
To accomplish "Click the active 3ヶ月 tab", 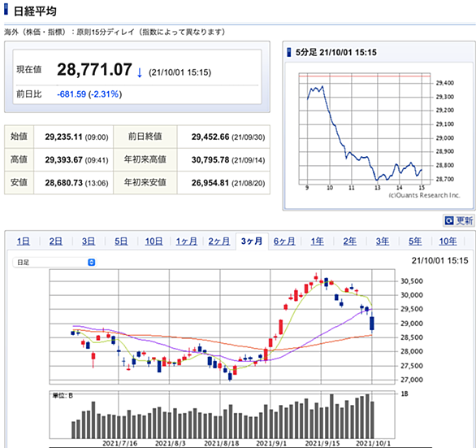I will pyautogui.click(x=252, y=241).
